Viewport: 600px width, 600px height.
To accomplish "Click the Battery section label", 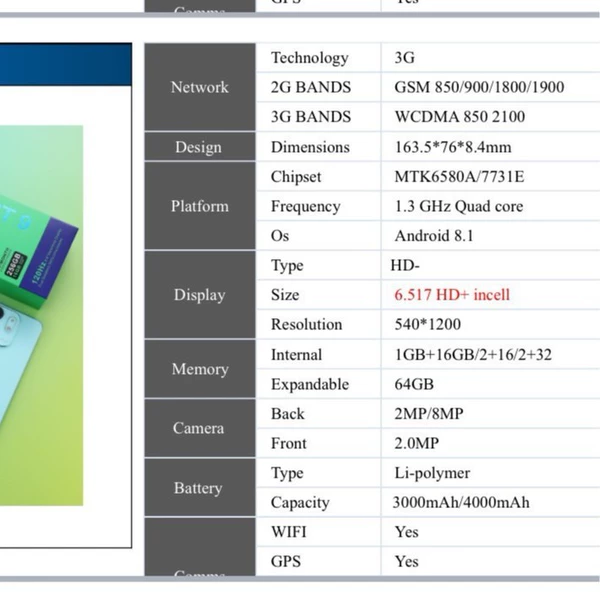I will point(200,488).
